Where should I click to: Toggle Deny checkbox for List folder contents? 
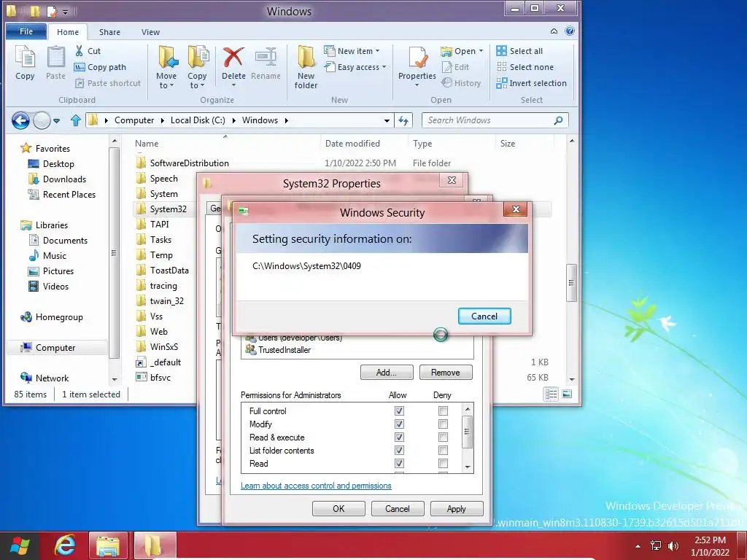point(443,450)
